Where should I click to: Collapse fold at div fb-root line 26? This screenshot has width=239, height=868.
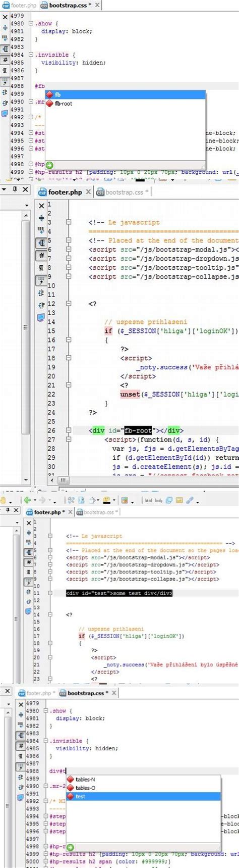(69, 430)
